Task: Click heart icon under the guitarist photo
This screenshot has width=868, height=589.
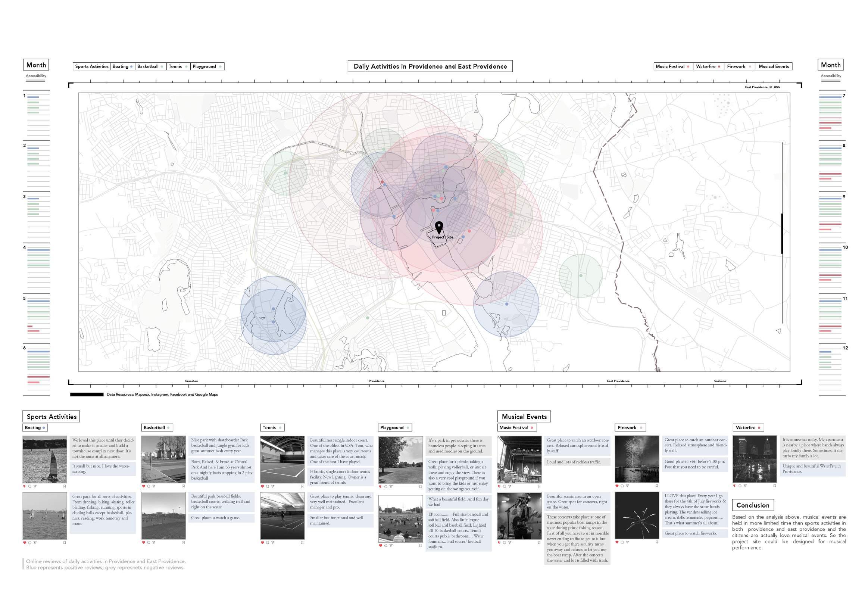Action: 499,542
